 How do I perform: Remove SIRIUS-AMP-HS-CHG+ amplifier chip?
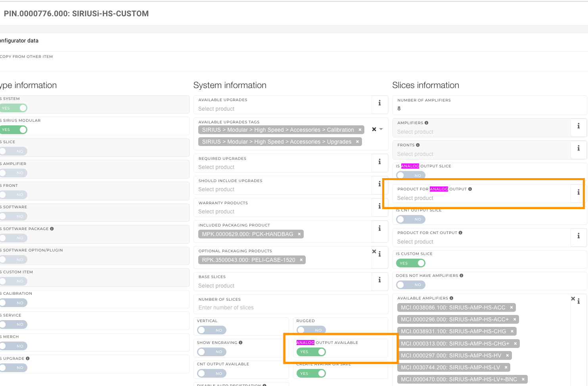(x=515, y=344)
